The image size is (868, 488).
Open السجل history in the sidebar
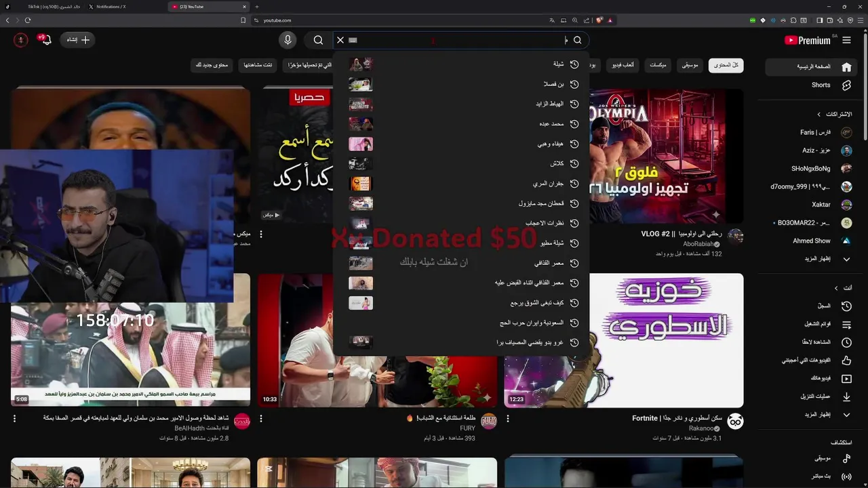pyautogui.click(x=810, y=306)
